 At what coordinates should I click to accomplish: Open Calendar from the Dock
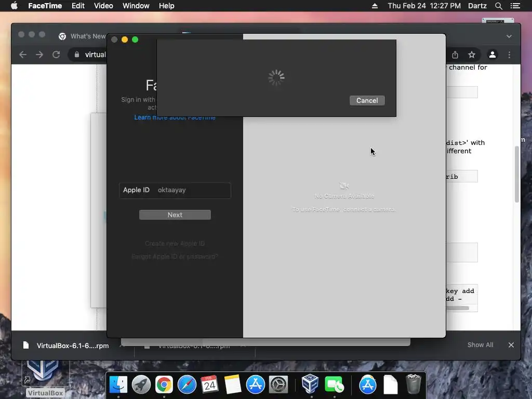(210, 385)
